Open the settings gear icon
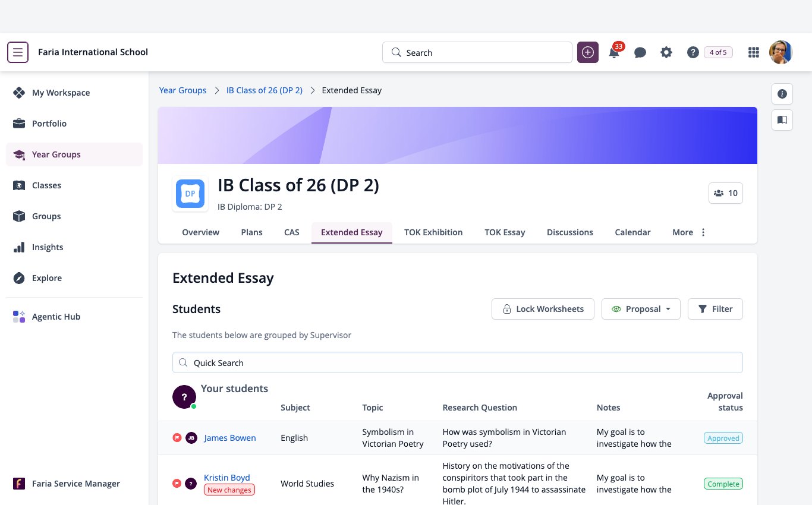Viewport: 812px width, 505px height. point(666,52)
